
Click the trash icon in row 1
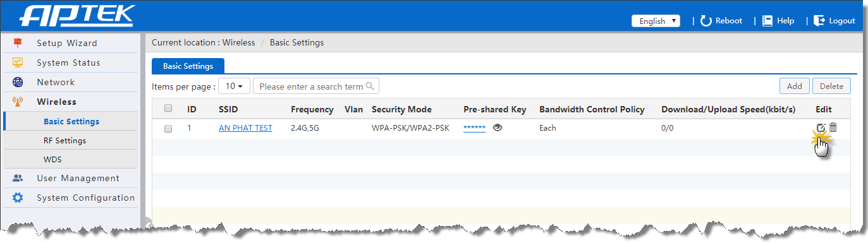pyautogui.click(x=833, y=127)
